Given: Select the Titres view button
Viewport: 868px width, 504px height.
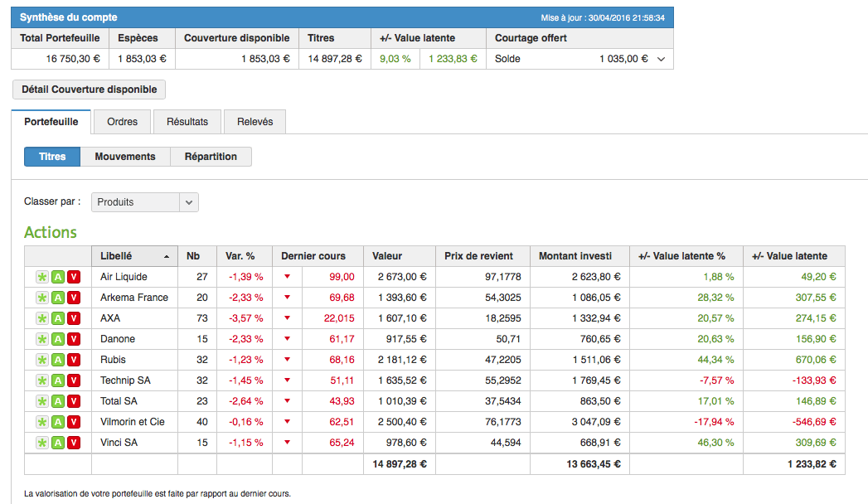Looking at the screenshot, I should pyautogui.click(x=52, y=157).
